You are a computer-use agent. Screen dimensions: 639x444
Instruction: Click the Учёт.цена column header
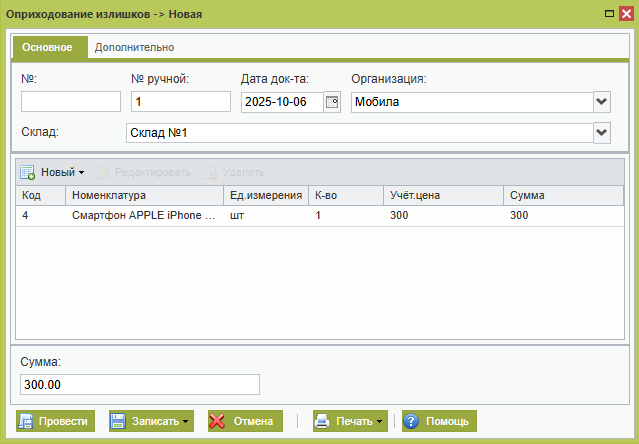pyautogui.click(x=442, y=195)
